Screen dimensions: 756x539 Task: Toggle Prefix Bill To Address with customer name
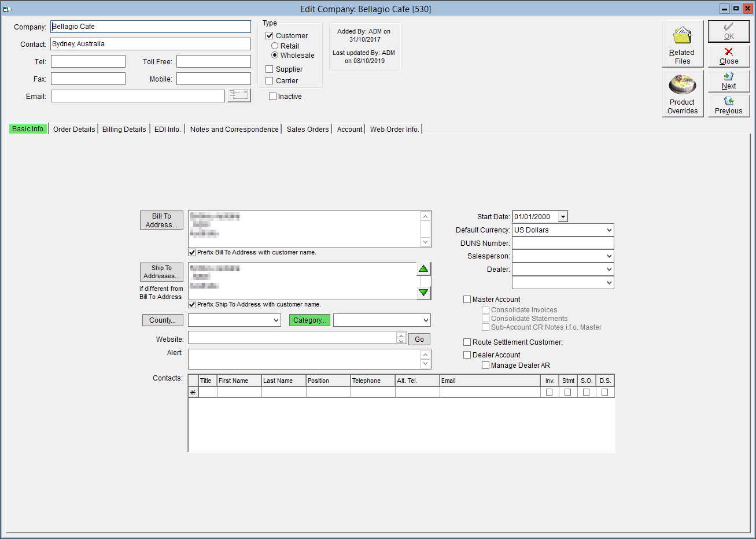pos(192,252)
